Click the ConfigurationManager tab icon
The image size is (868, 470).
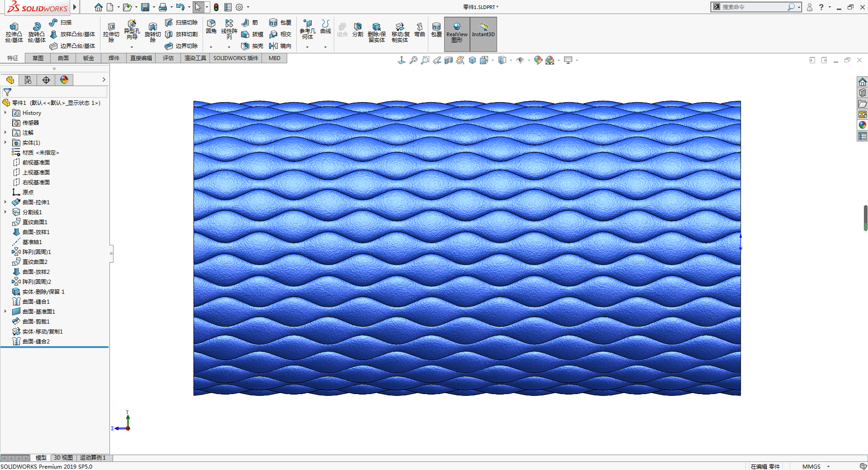pos(28,80)
